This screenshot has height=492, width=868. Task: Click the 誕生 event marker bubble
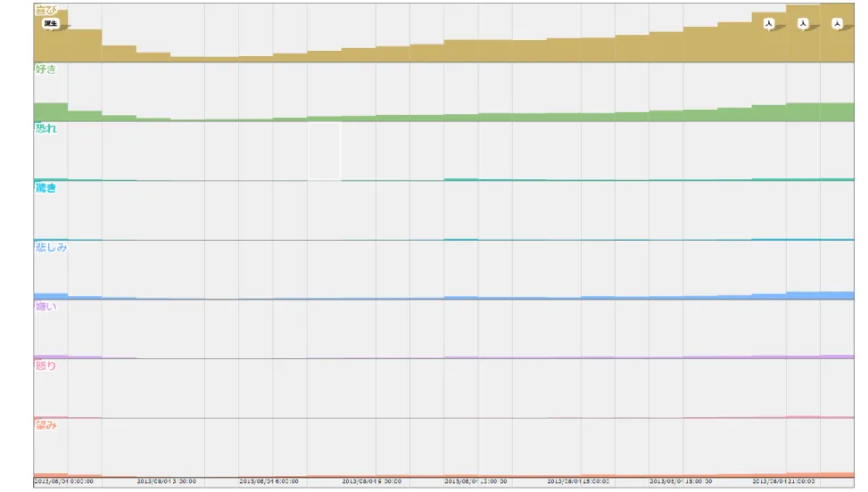[50, 23]
